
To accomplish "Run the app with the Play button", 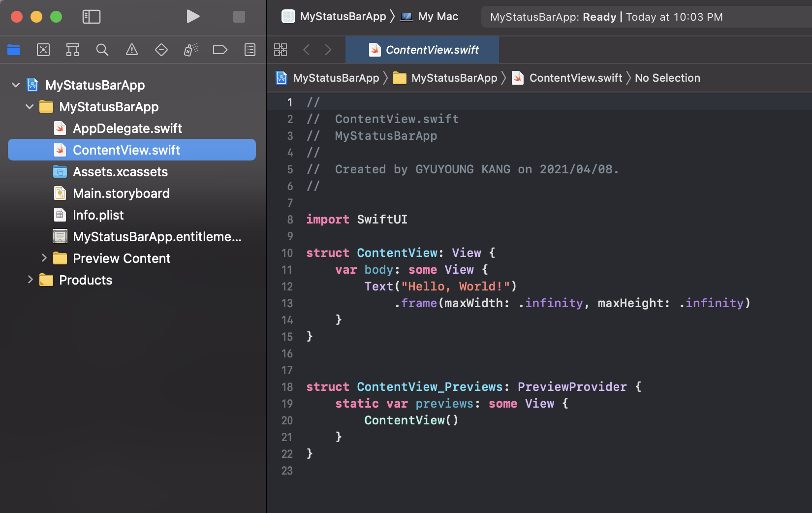I will click(193, 17).
